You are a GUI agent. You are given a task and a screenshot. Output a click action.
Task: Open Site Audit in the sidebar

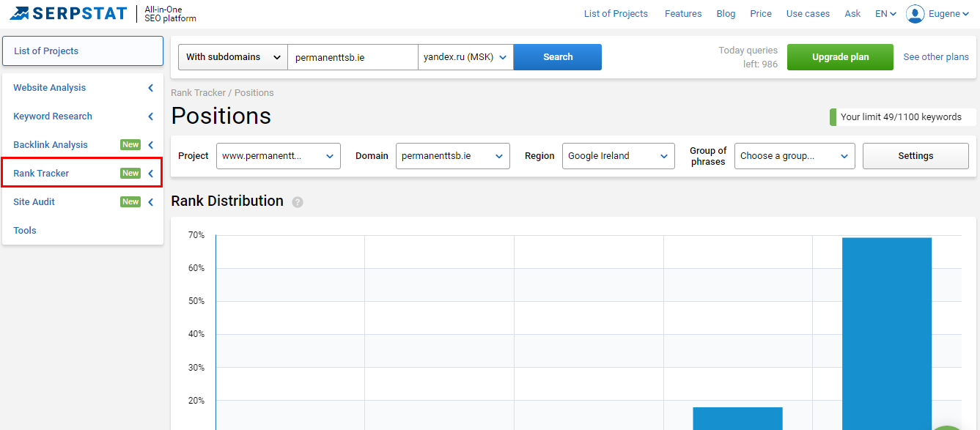tap(34, 202)
